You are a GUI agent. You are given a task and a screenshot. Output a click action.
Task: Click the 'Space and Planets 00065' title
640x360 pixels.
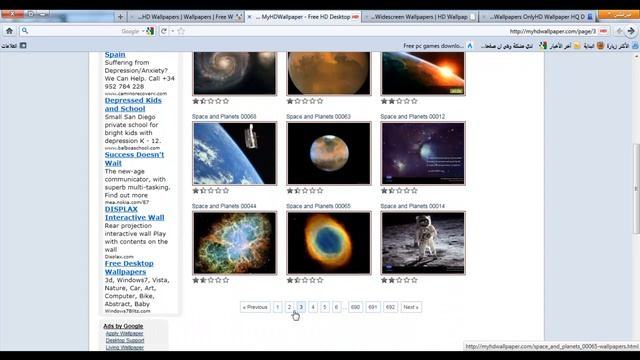(318, 206)
